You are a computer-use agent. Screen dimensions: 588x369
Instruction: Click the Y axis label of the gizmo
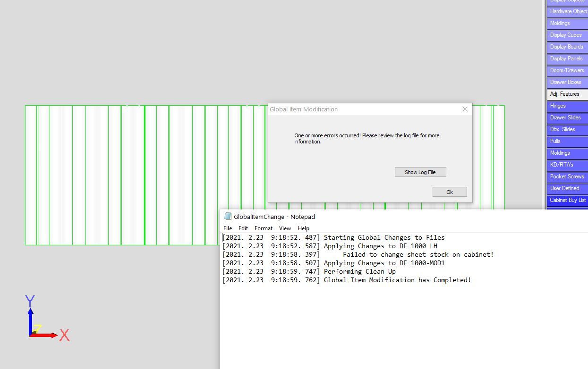click(x=30, y=302)
